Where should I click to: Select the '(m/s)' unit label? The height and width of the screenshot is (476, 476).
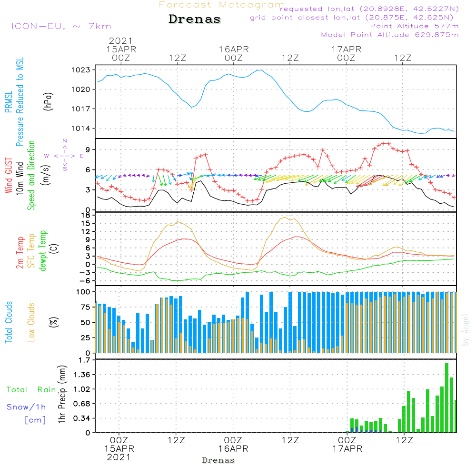[x=46, y=176]
